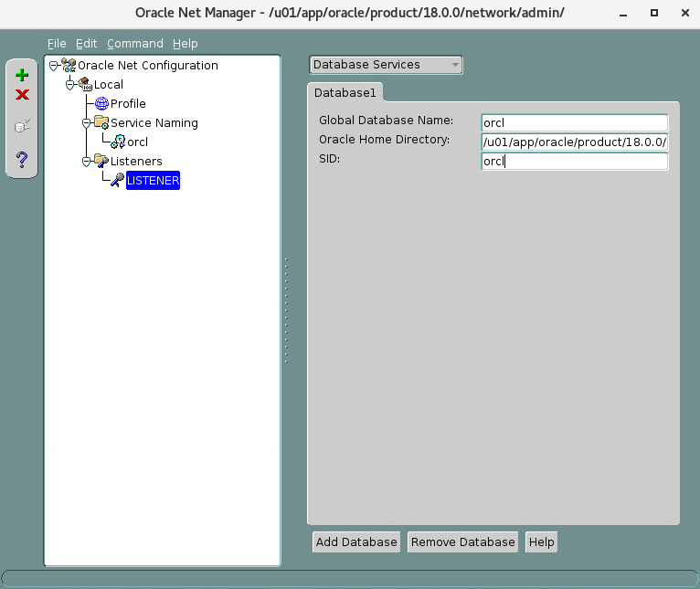
Task: Select the Service Naming tree label
Action: click(x=154, y=122)
